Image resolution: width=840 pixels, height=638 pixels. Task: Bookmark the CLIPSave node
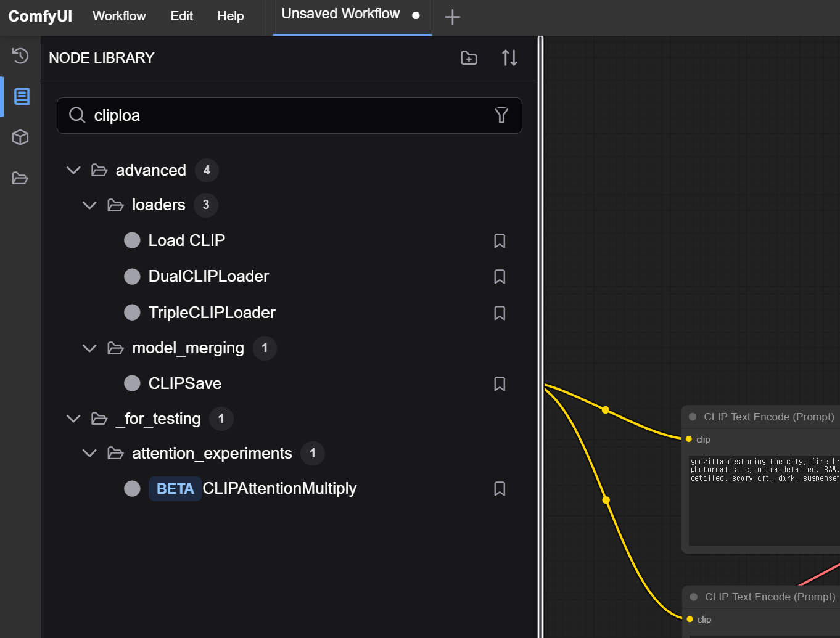click(500, 384)
